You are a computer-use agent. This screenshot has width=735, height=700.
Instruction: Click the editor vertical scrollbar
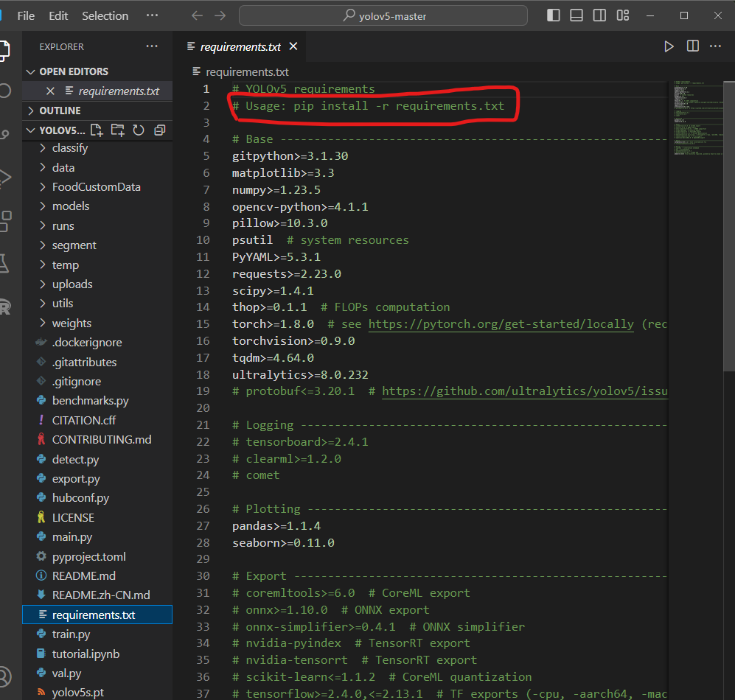tap(729, 225)
